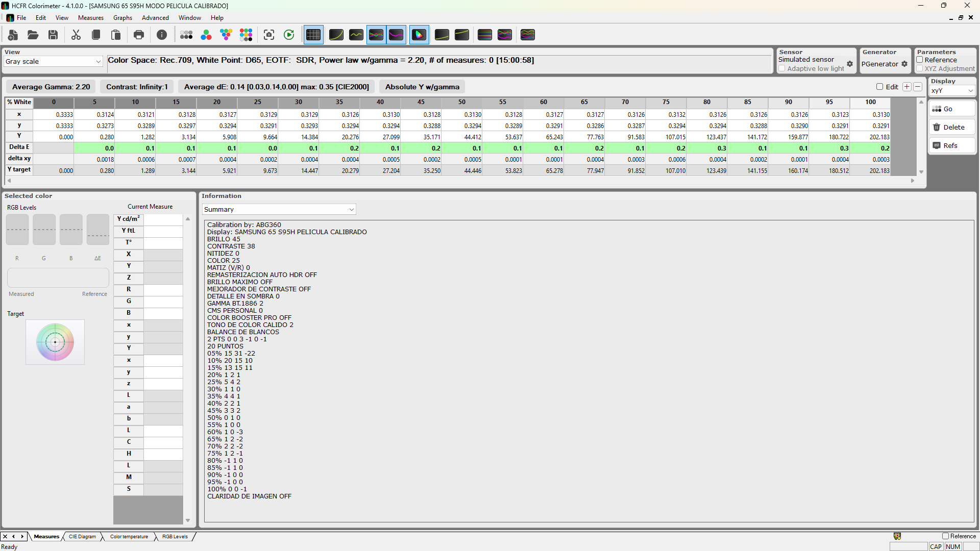Open PGenerator settings gear

(904, 64)
